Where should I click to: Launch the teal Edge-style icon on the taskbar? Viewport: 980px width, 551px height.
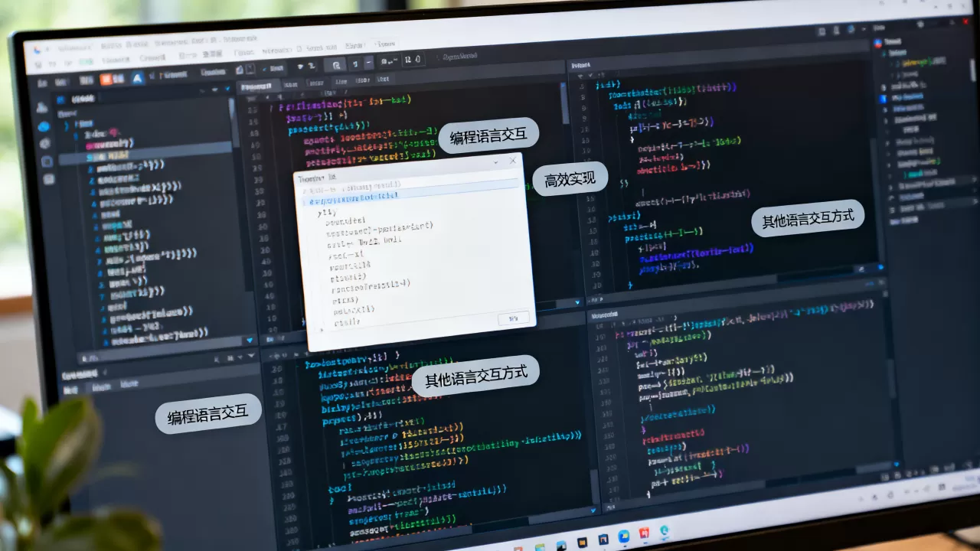(x=665, y=530)
